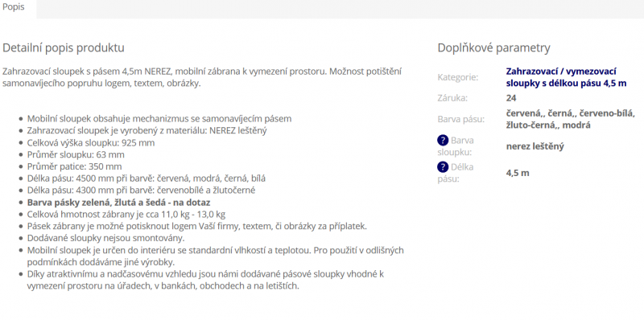Select the Detailní popis produktu heading

tap(64, 47)
